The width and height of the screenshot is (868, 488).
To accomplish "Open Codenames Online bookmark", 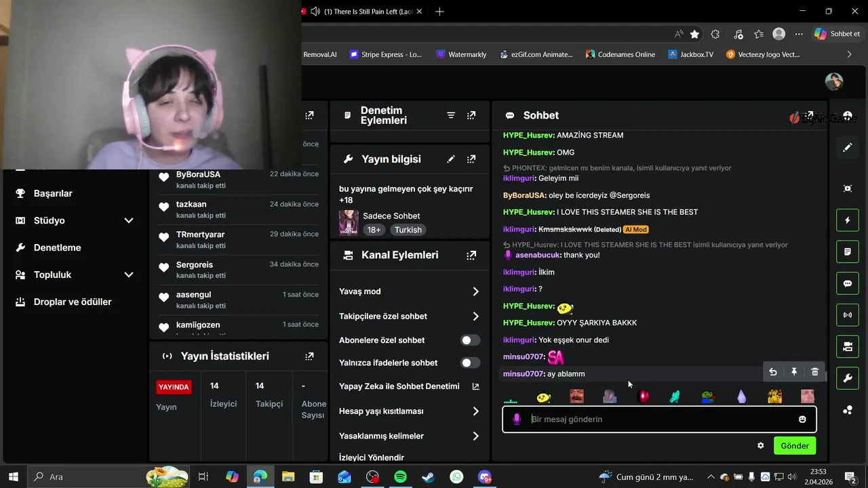I will point(620,54).
